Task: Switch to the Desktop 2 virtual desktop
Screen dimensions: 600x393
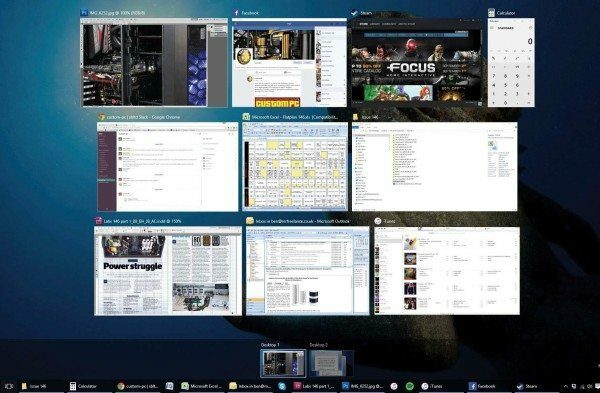Action: (331, 364)
